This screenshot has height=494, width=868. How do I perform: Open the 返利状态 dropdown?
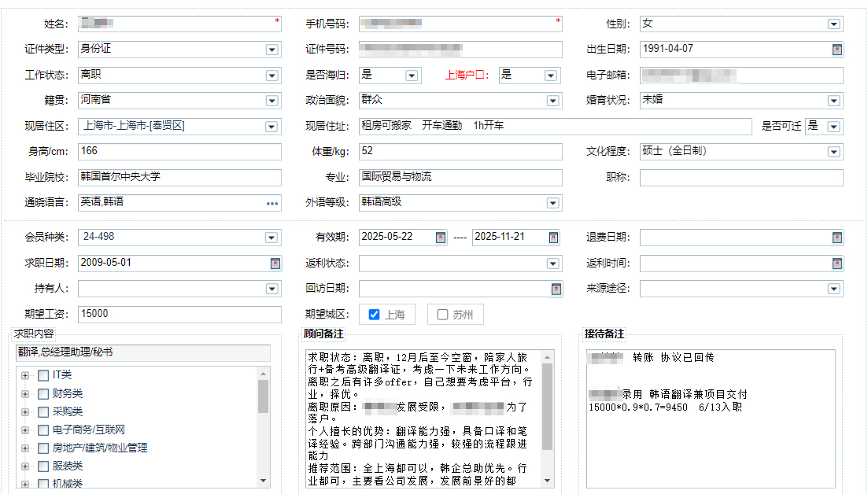552,264
